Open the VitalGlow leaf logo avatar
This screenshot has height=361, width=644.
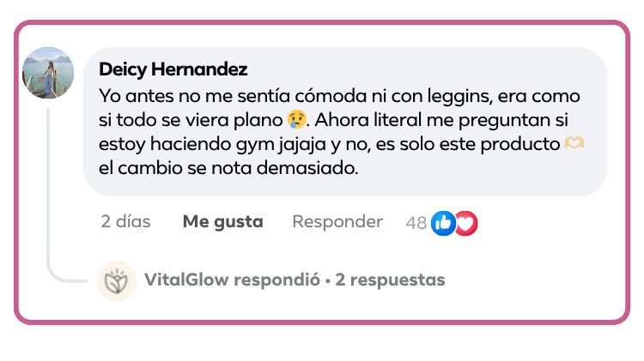[x=116, y=281]
